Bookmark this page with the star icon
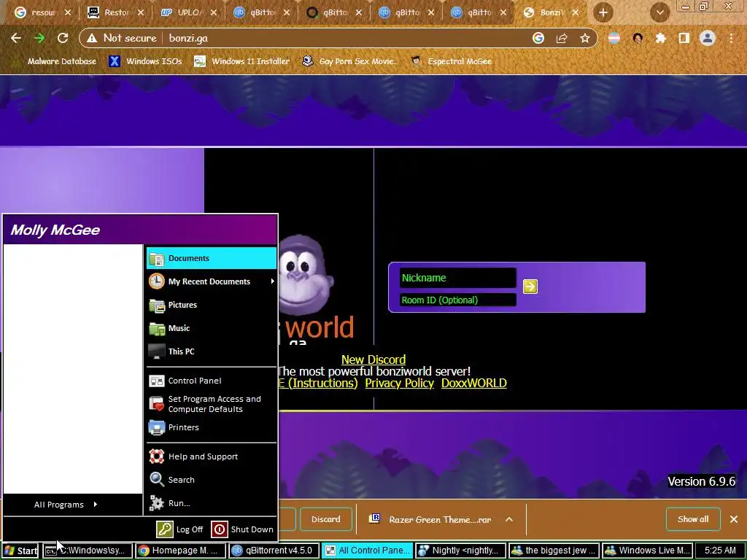This screenshot has height=560, width=747. (585, 38)
